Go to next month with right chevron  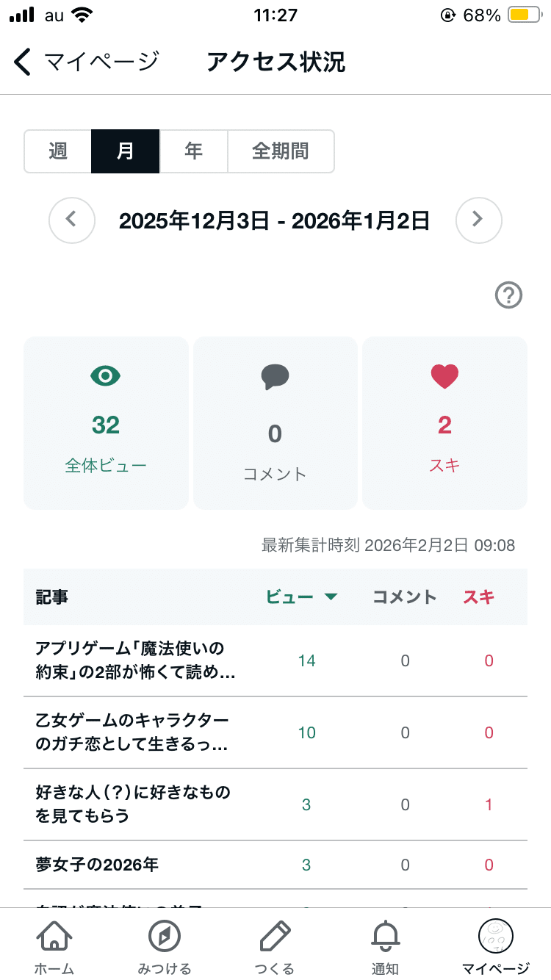(x=478, y=220)
